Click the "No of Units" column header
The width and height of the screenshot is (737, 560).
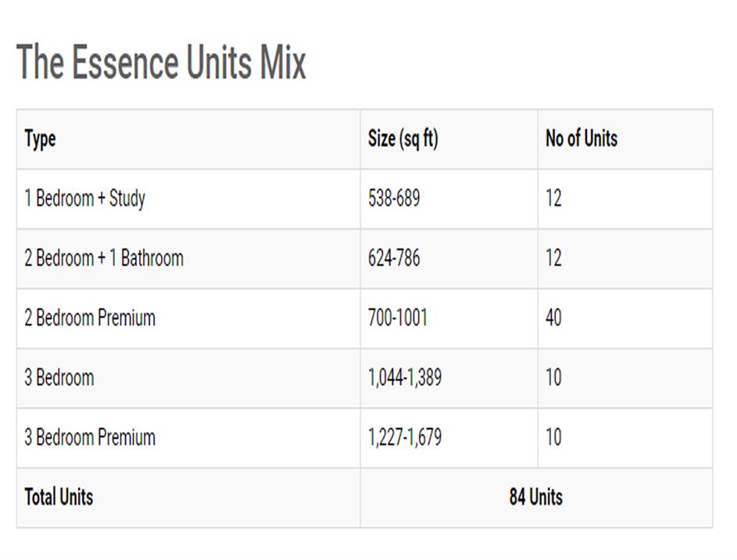point(581,139)
